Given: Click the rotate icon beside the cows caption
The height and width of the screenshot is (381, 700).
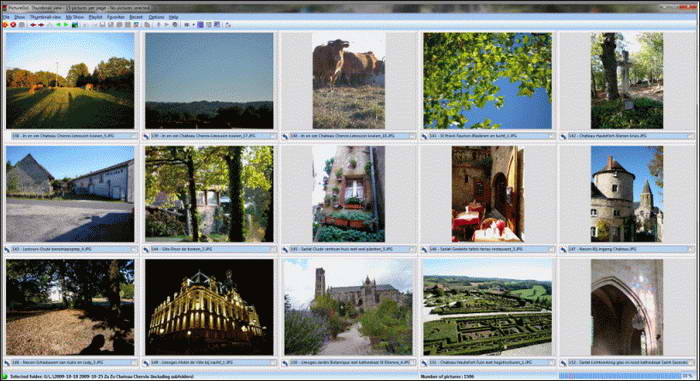Looking at the screenshot, I should click(x=285, y=136).
